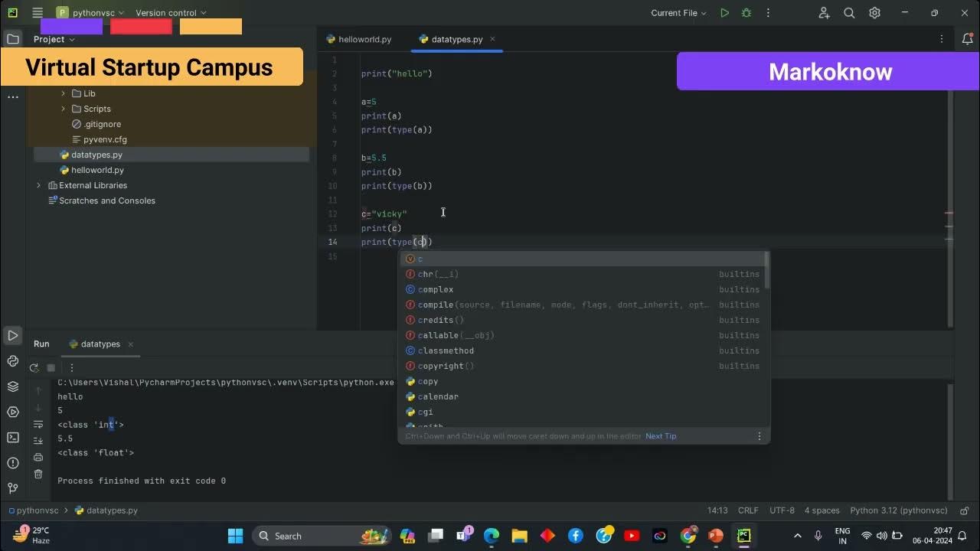The image size is (980, 551).
Task: Toggle soft-wrap in Run console
Action: [38, 424]
